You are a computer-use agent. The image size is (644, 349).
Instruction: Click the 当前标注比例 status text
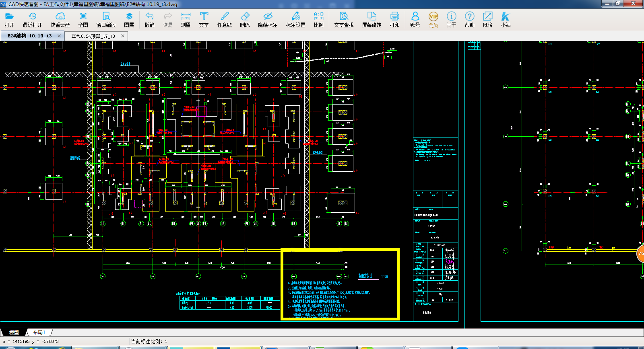(x=149, y=341)
